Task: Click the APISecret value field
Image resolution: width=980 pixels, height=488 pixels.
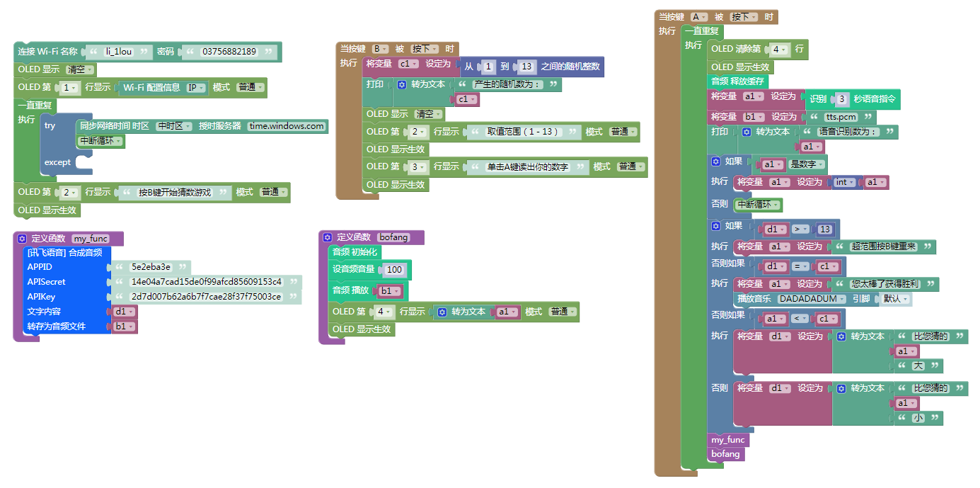Action: pos(207,282)
